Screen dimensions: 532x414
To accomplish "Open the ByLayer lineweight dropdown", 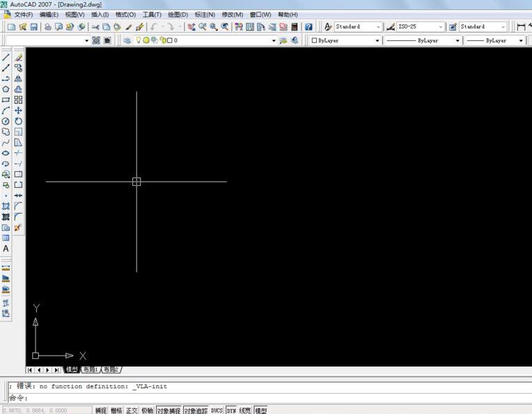I will pos(520,40).
